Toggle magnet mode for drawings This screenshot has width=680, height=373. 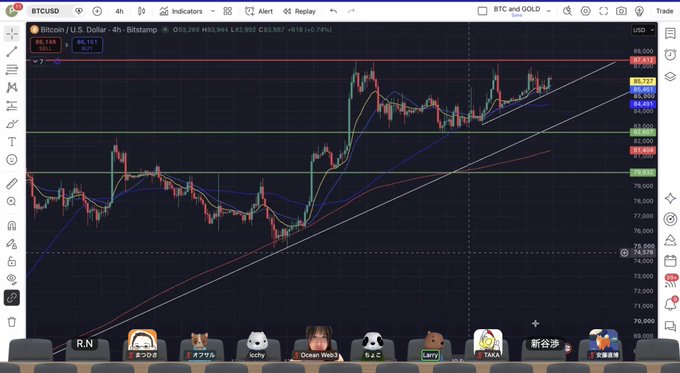(x=12, y=226)
